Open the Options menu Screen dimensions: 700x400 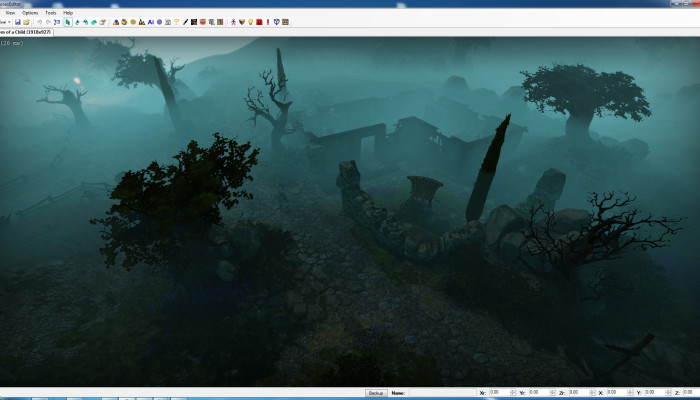(x=30, y=13)
